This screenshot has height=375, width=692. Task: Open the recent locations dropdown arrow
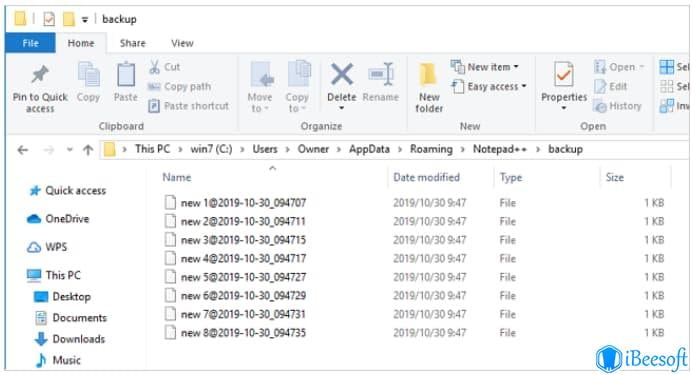tap(70, 150)
